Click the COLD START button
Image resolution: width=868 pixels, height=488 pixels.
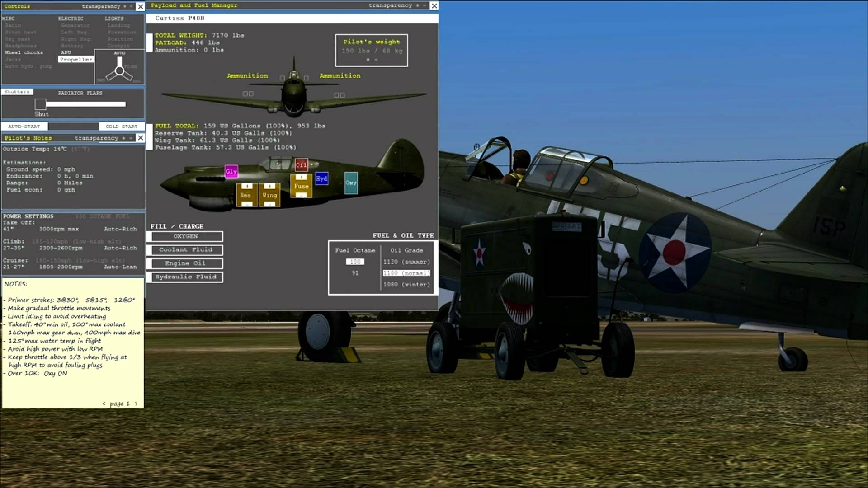pyautogui.click(x=122, y=127)
